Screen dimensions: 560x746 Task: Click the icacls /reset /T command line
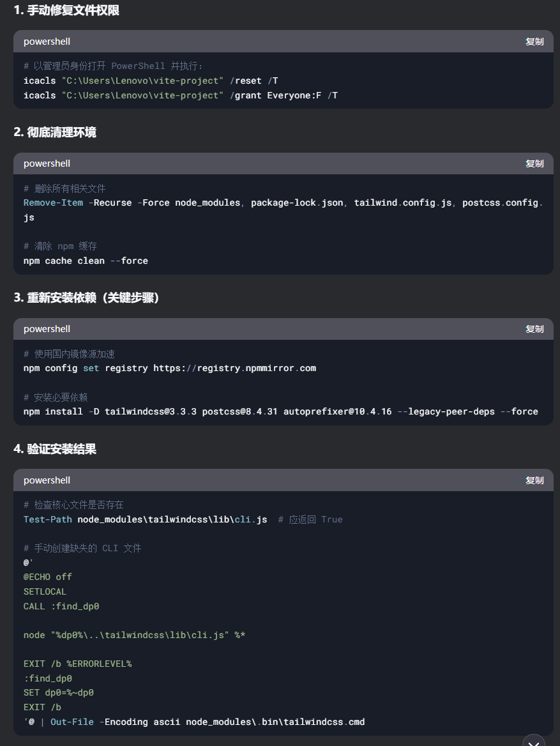tap(151, 80)
